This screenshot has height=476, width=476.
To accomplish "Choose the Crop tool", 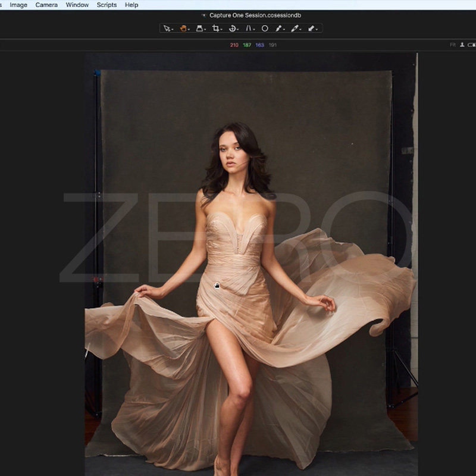I will click(x=216, y=28).
